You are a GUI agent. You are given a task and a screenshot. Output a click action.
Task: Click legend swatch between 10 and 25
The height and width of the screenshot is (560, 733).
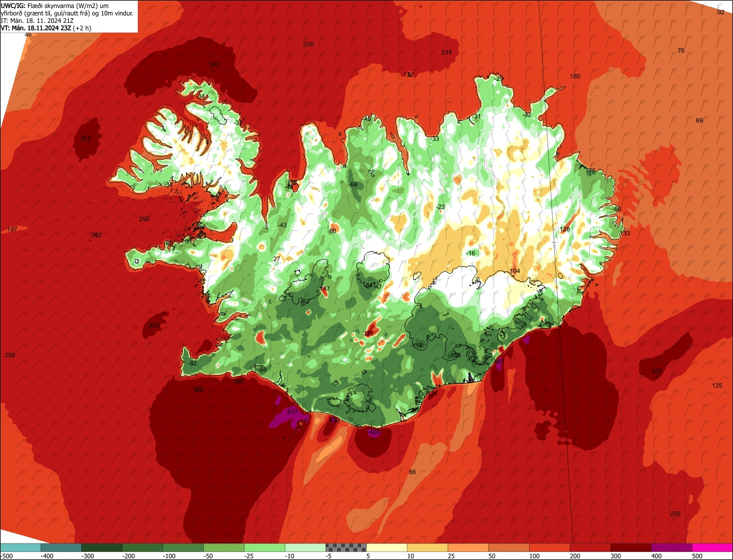coord(427,547)
